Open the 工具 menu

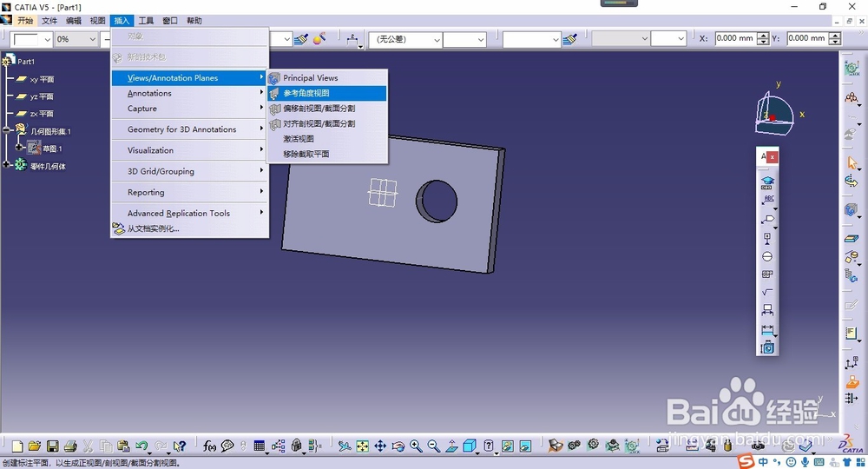(146, 21)
